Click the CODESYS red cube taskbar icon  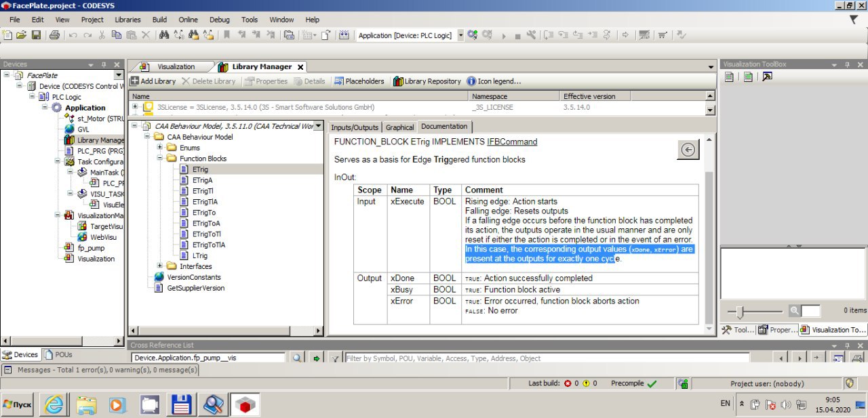[x=246, y=404]
